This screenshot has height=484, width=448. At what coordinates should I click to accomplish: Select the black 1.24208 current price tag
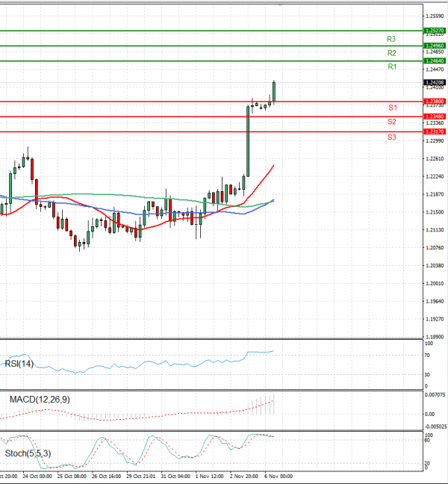pos(435,82)
